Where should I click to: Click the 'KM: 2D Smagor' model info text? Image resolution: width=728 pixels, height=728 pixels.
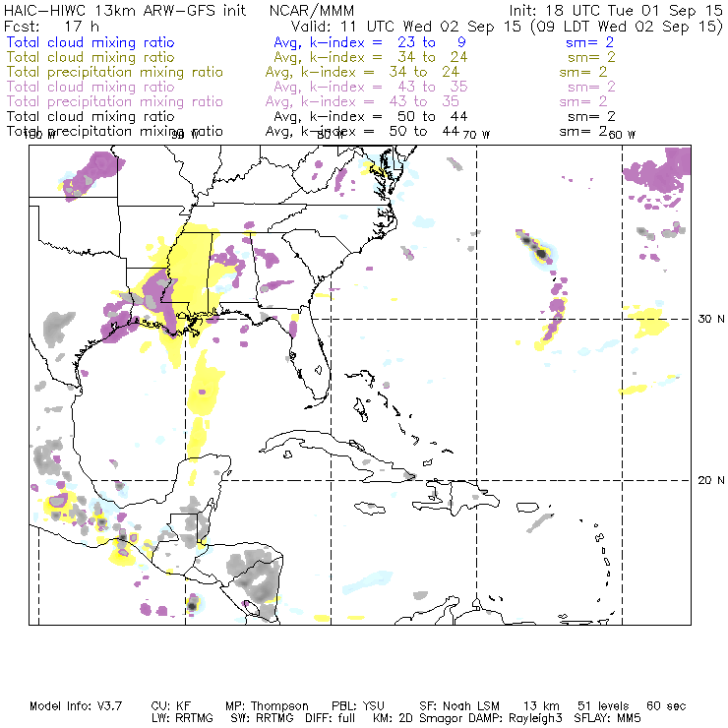pos(416,718)
